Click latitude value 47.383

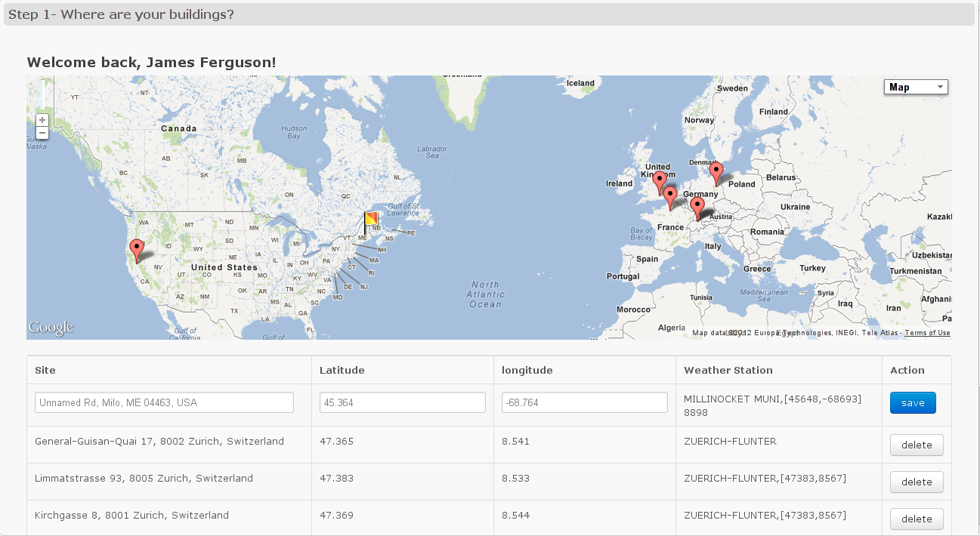(336, 478)
